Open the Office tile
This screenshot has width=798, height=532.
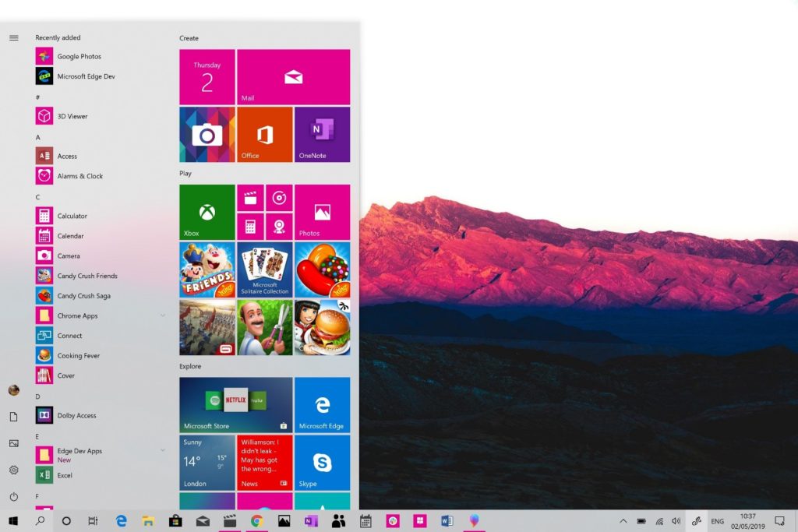[x=264, y=134]
